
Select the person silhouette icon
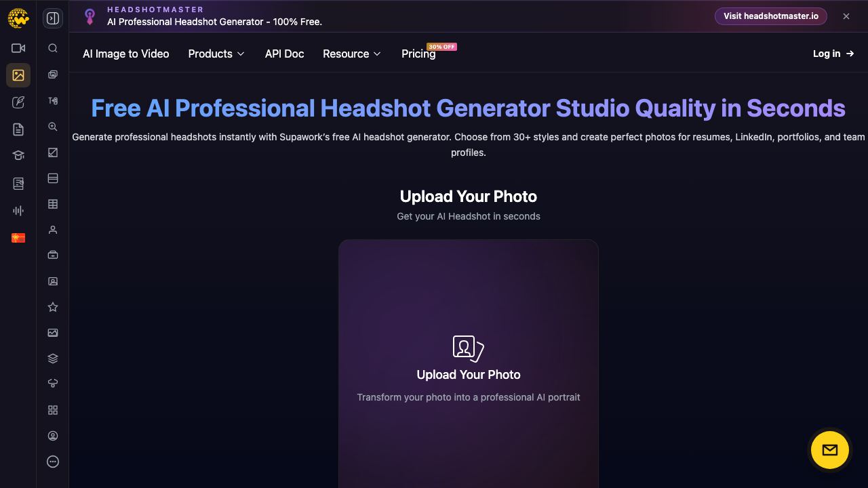tap(53, 230)
